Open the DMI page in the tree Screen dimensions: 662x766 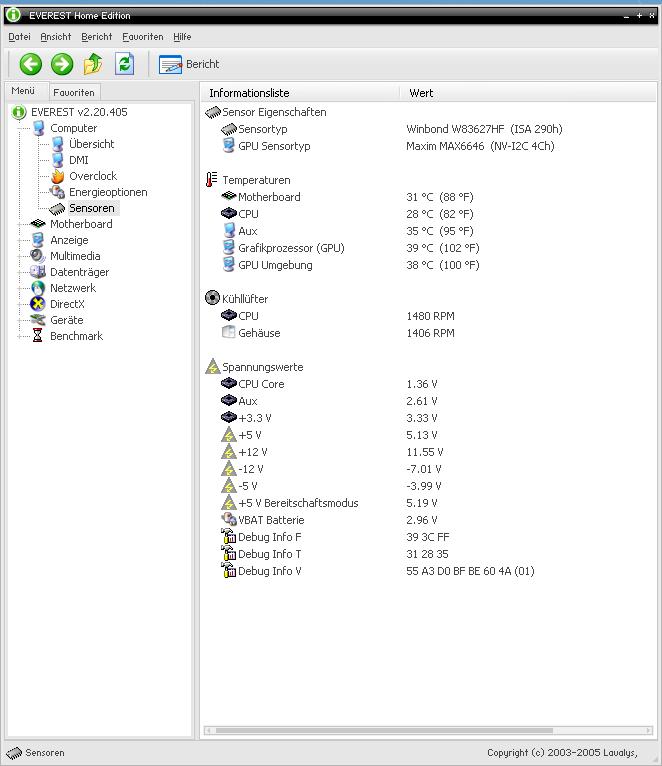tap(79, 160)
